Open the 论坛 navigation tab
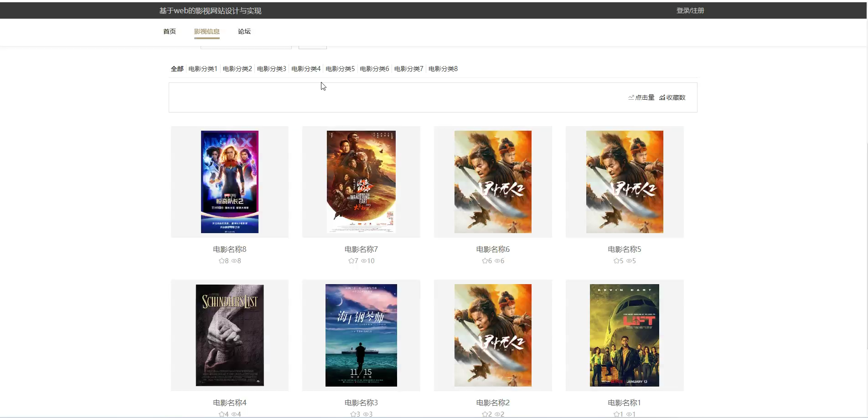The width and height of the screenshot is (868, 418). [244, 31]
